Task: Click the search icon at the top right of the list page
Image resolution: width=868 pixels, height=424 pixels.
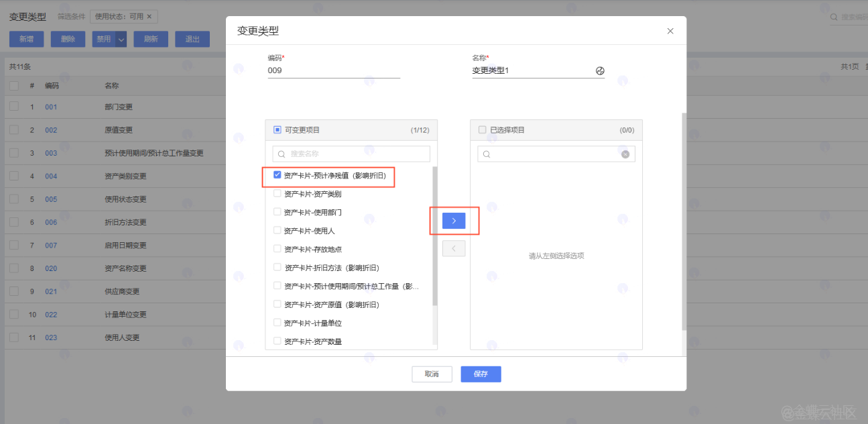Action: (834, 17)
